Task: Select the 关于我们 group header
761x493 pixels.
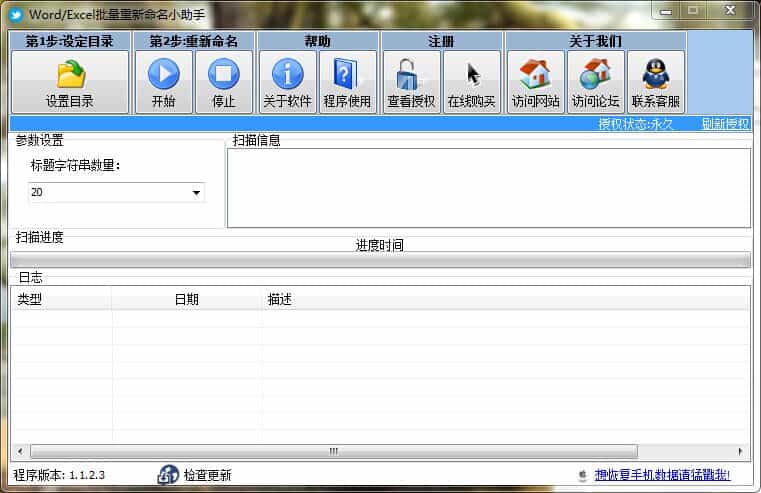Action: [596, 41]
